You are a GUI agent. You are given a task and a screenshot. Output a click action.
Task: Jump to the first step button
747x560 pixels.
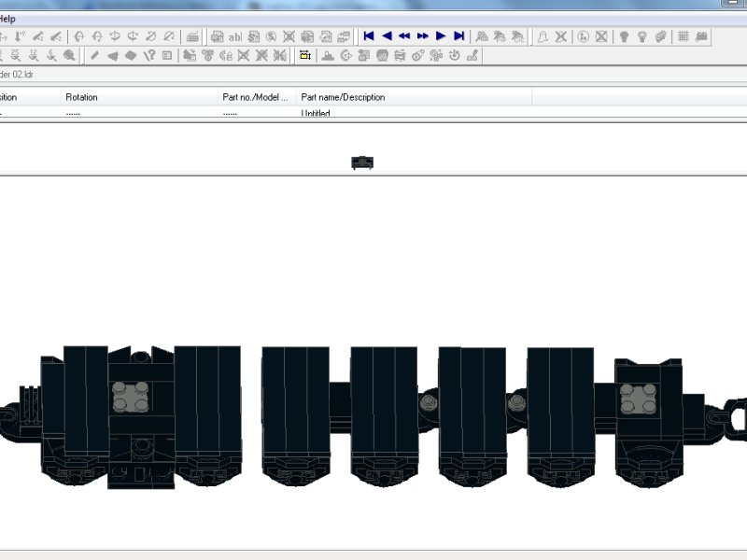[x=369, y=36]
